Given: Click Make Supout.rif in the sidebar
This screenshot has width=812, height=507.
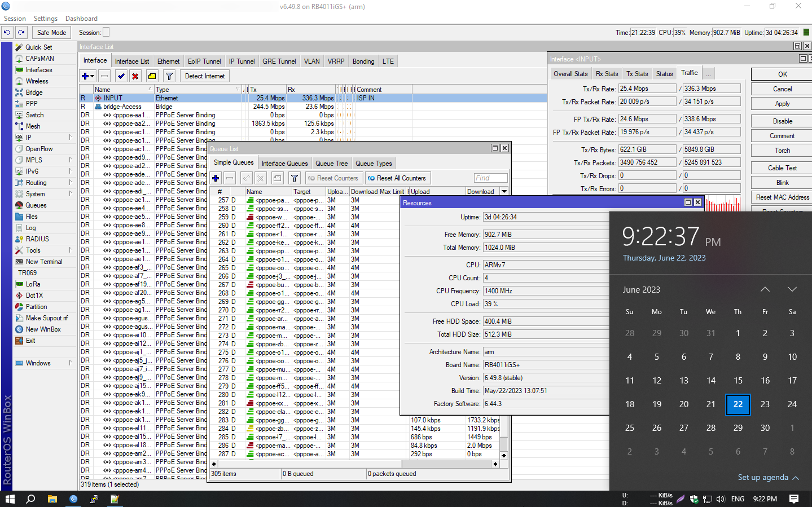Looking at the screenshot, I should pyautogui.click(x=46, y=318).
